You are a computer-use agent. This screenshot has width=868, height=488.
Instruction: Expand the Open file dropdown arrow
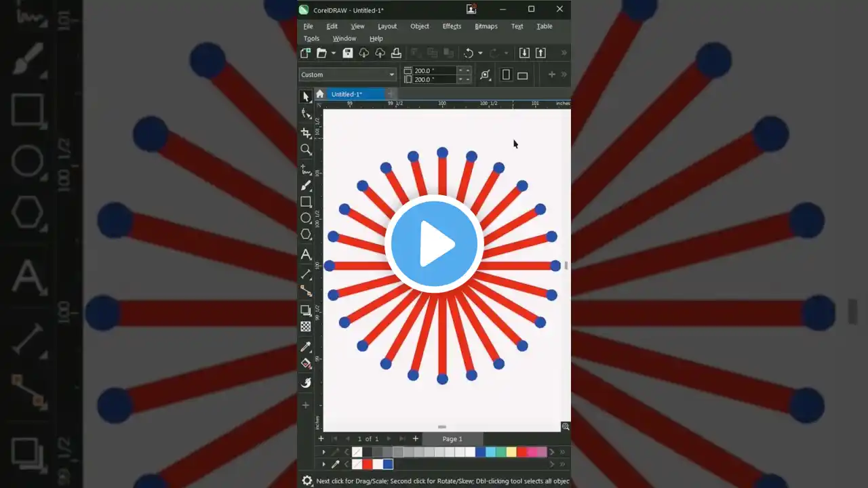coord(333,53)
